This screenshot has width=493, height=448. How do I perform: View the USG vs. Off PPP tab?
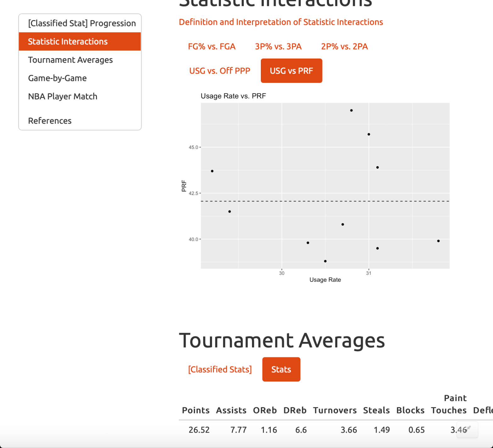(x=220, y=71)
